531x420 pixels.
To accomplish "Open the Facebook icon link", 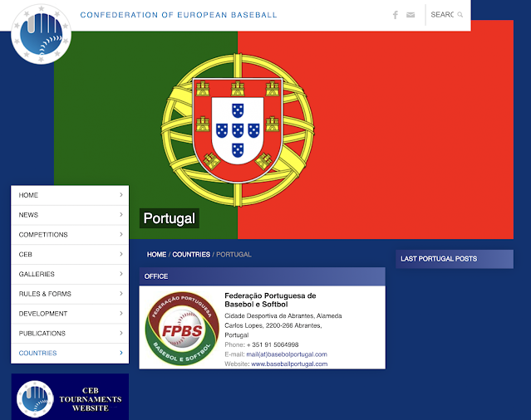I will point(396,15).
